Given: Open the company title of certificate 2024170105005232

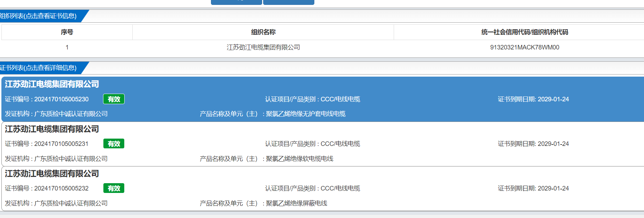Looking at the screenshot, I should pos(52,174).
